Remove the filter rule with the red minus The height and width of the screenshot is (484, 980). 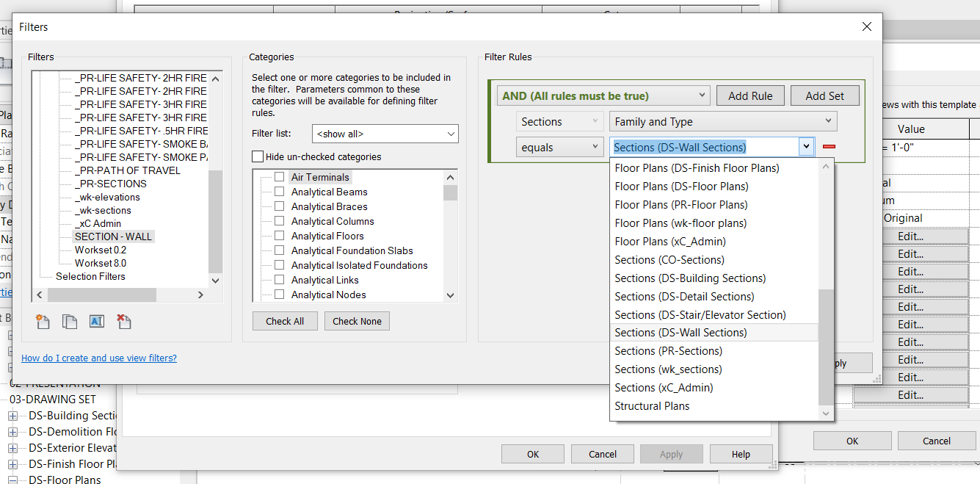click(830, 147)
